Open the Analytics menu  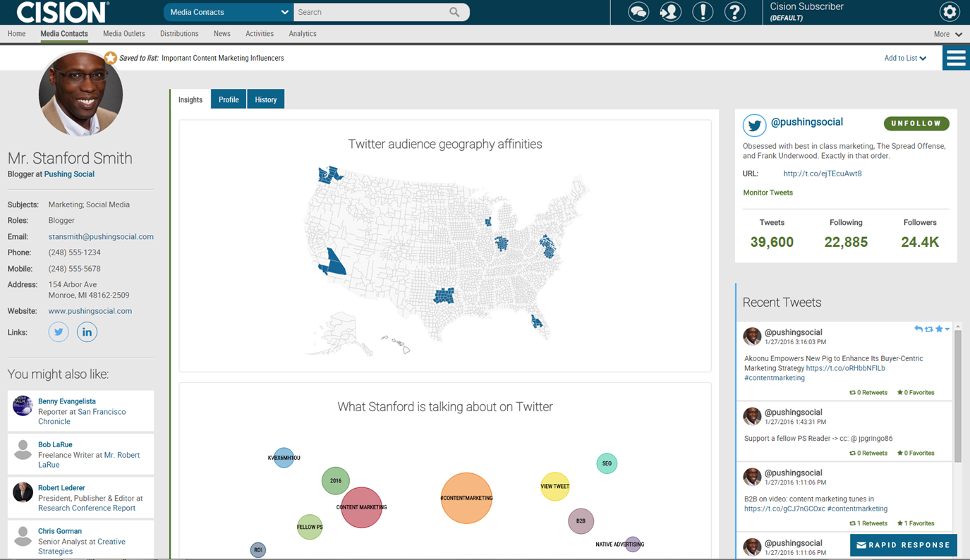[x=303, y=34]
